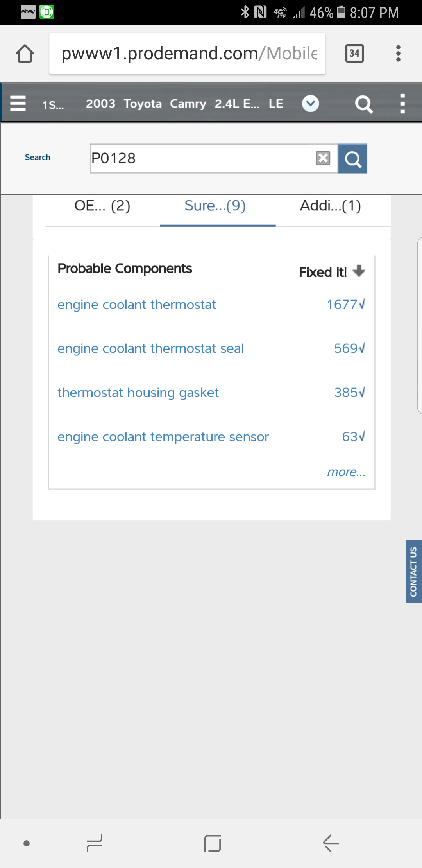Tap the browser home icon

pyautogui.click(x=25, y=53)
